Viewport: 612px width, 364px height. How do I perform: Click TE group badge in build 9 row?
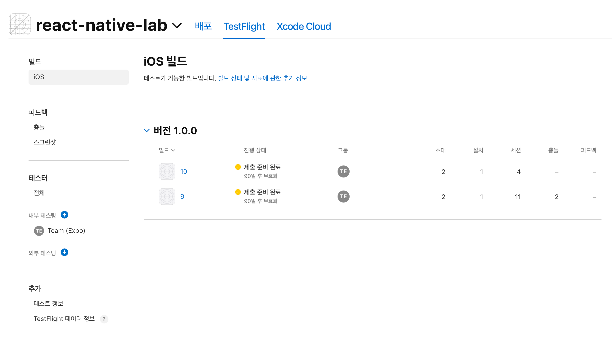pyautogui.click(x=344, y=197)
